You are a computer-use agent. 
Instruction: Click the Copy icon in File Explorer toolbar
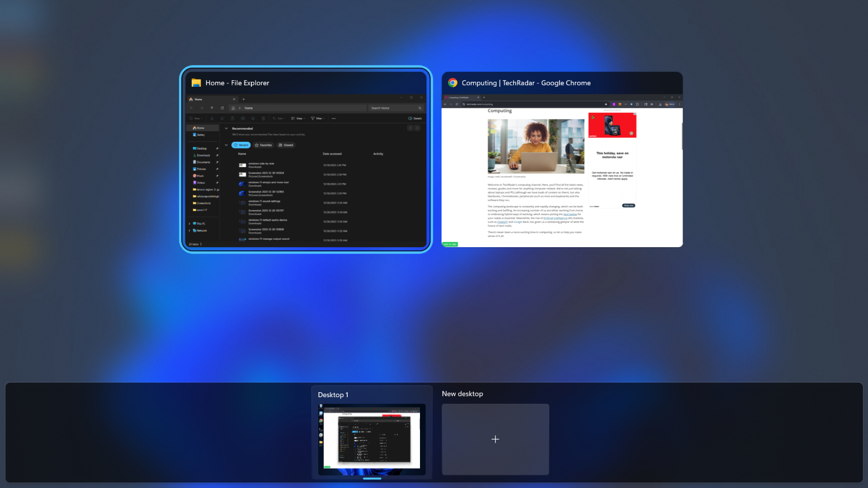coord(222,118)
